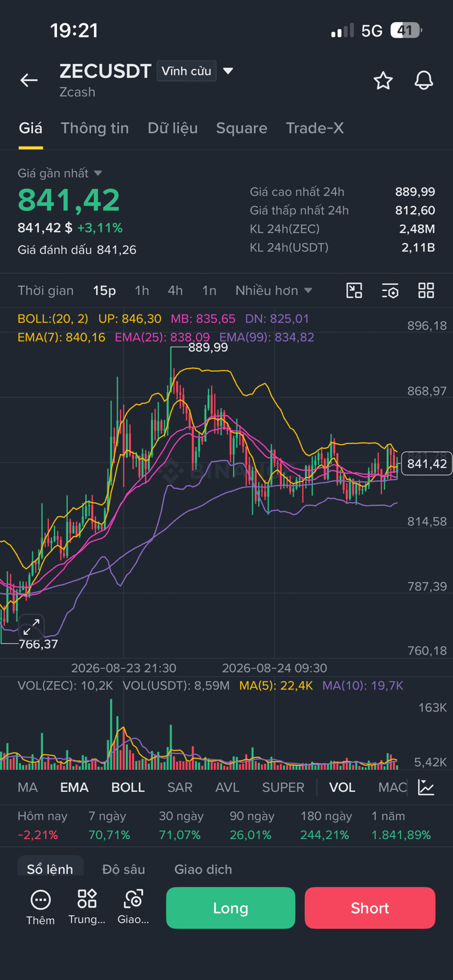
Task: Select the 4h timeframe
Action: click(175, 290)
